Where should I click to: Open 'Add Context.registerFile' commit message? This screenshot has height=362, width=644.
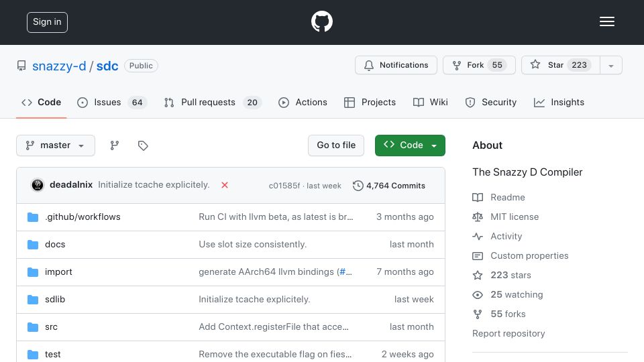pyautogui.click(x=274, y=326)
